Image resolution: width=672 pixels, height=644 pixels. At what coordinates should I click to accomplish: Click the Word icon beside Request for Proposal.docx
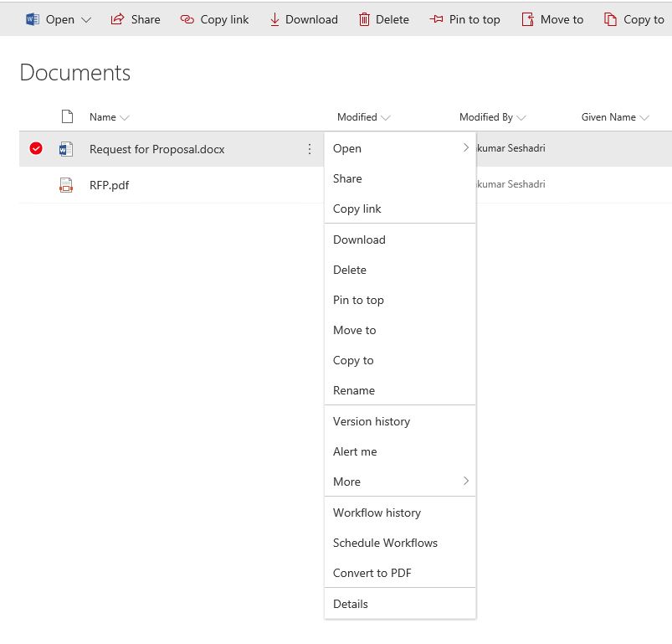(68, 148)
